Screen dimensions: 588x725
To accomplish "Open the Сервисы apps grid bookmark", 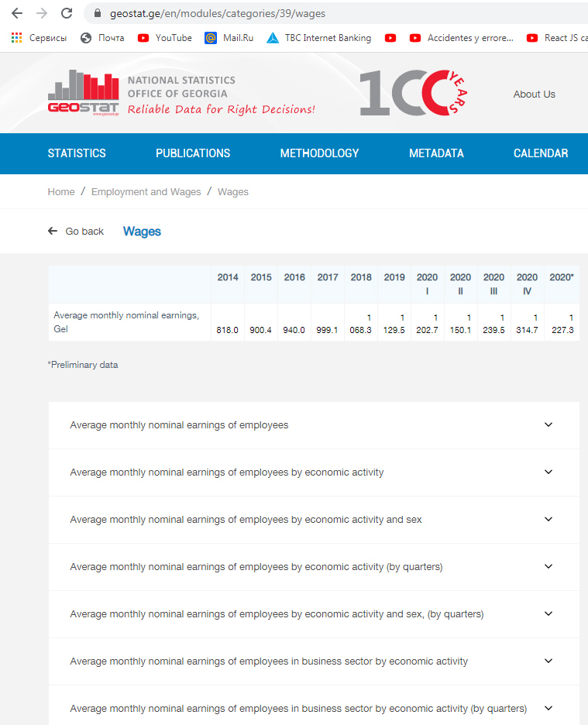I will tap(39, 38).
